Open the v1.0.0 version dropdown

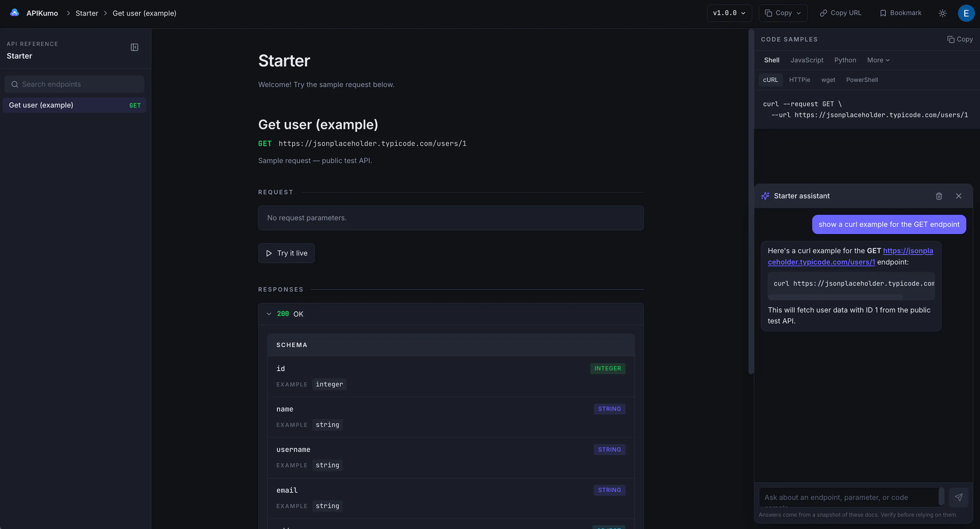click(729, 13)
